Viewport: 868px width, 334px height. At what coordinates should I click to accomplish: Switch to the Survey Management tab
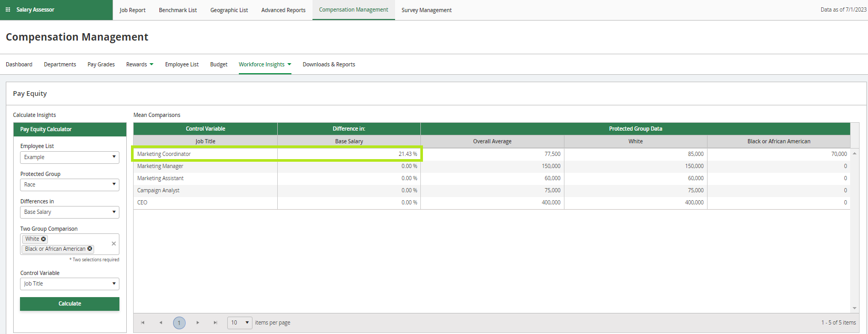[427, 10]
